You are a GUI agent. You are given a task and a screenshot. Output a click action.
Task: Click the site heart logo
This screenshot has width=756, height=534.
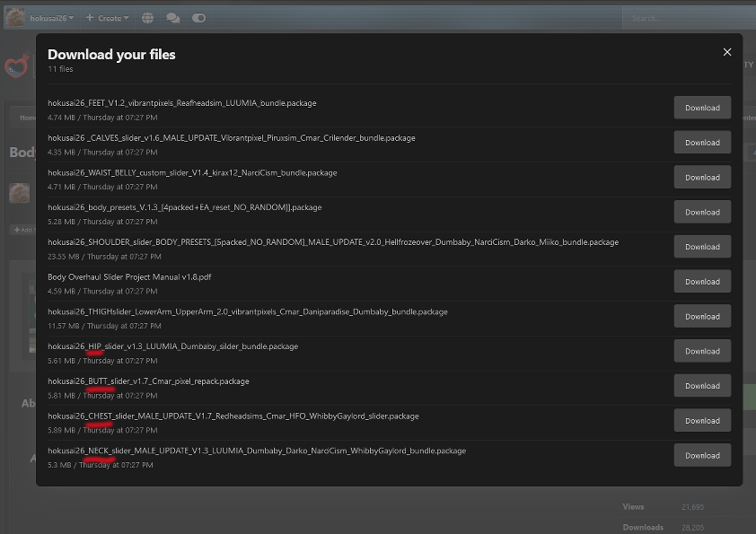17,66
